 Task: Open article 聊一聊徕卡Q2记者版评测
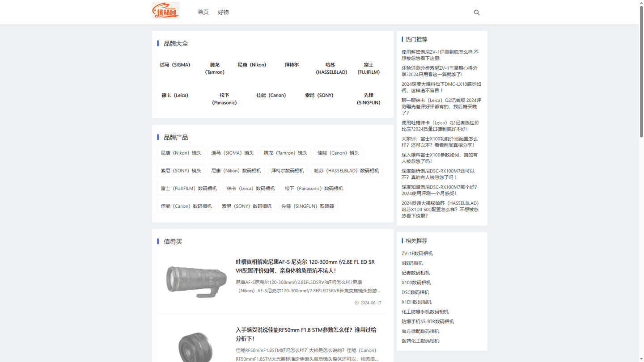pyautogui.click(x=441, y=106)
